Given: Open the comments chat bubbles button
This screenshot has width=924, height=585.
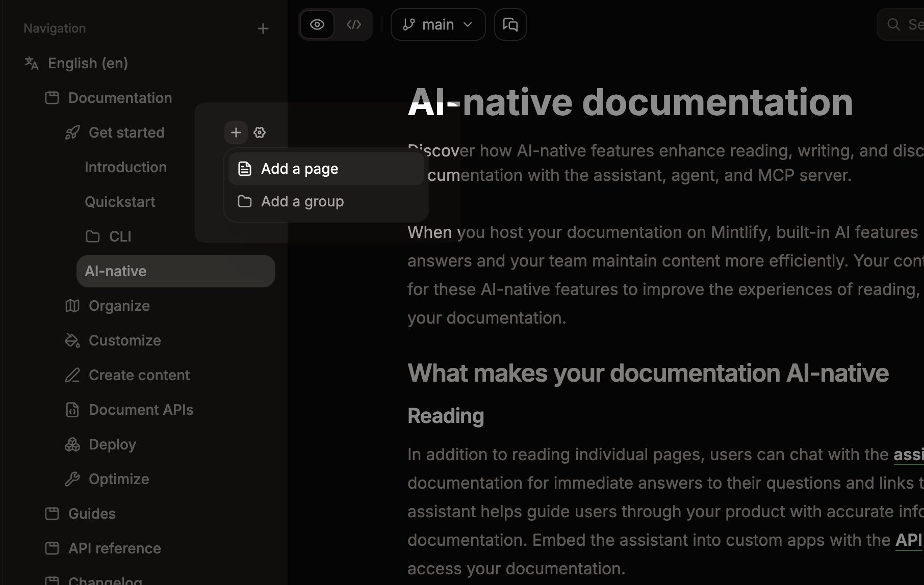Looking at the screenshot, I should coord(510,24).
